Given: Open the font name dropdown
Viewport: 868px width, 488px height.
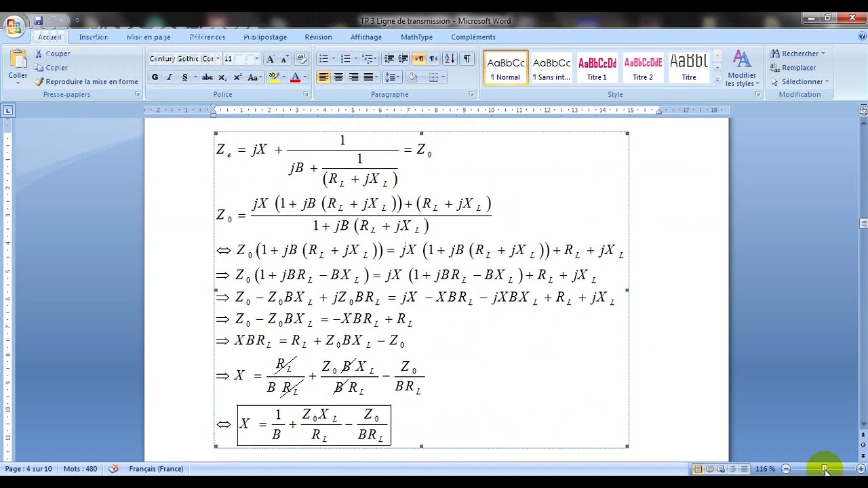Looking at the screenshot, I should coord(218,59).
